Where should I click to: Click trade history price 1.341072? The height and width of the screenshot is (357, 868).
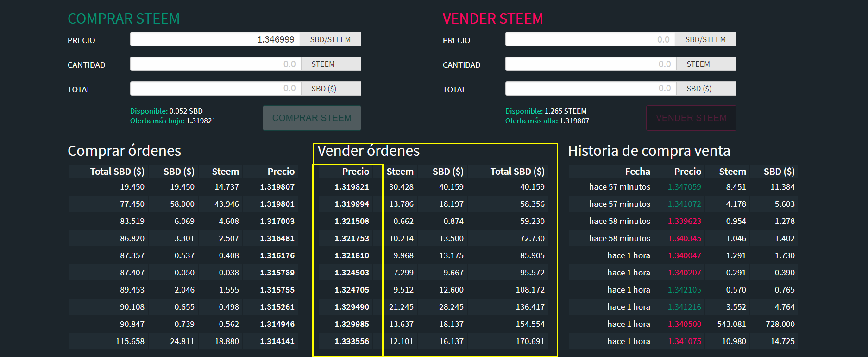684,204
